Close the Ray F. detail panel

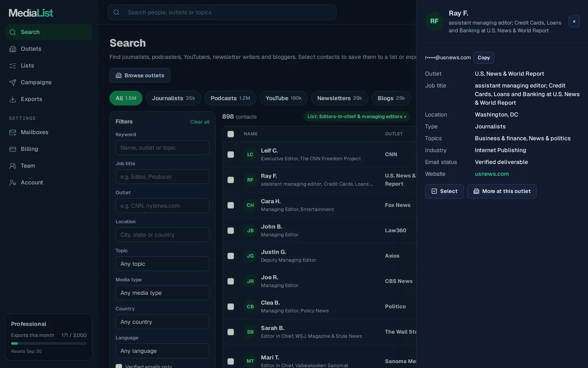(x=574, y=21)
